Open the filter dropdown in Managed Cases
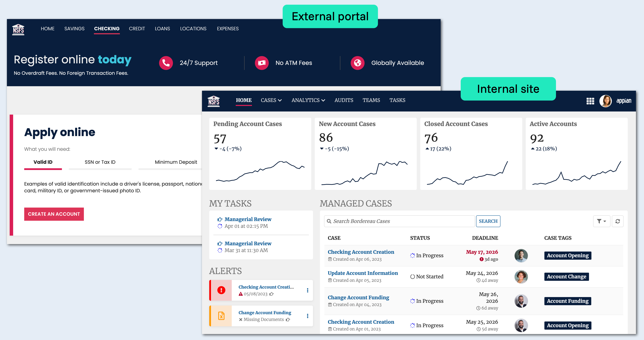The width and height of the screenshot is (644, 340). click(601, 221)
